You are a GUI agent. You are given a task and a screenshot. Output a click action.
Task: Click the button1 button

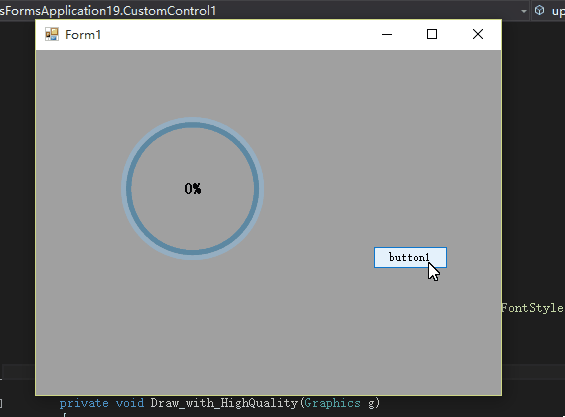[410, 257]
